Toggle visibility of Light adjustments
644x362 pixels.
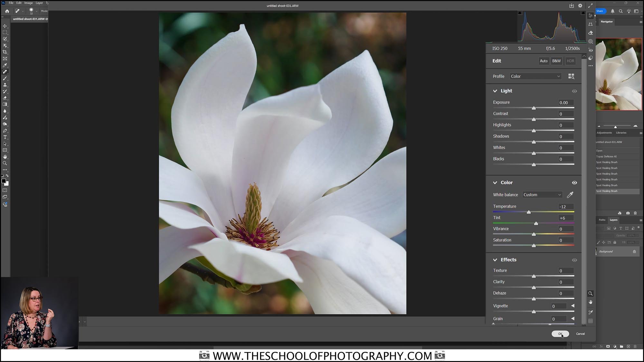click(574, 91)
